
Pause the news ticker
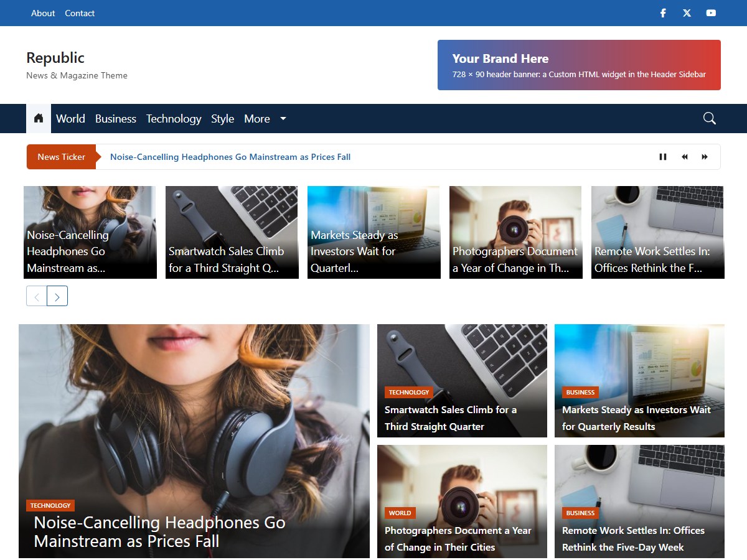click(663, 157)
